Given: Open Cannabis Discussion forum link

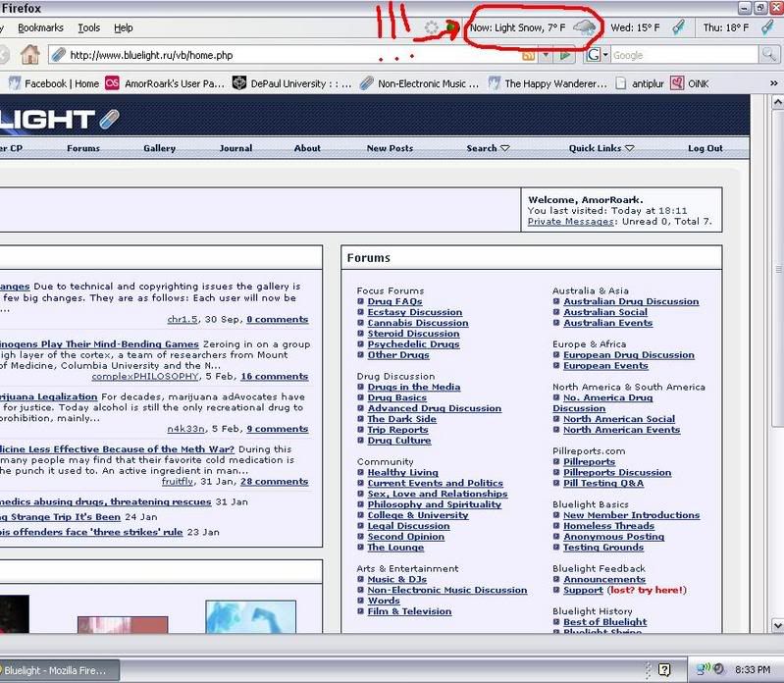Looking at the screenshot, I should [418, 323].
